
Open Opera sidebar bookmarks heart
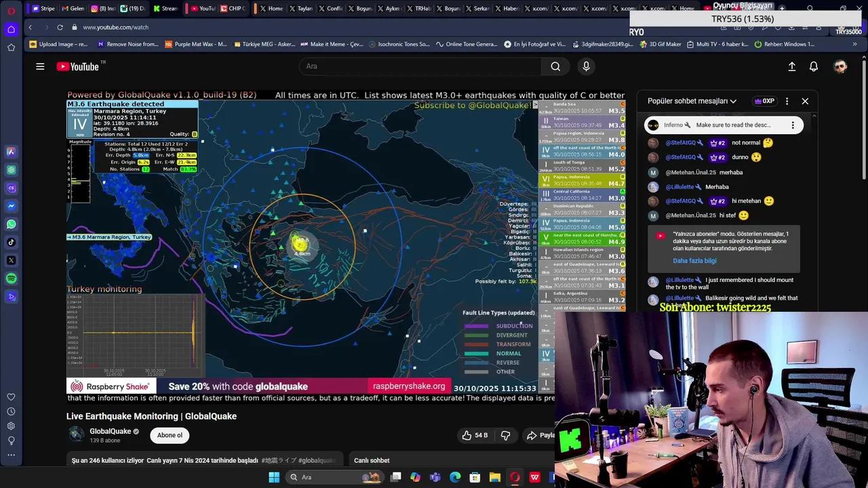coord(11,397)
